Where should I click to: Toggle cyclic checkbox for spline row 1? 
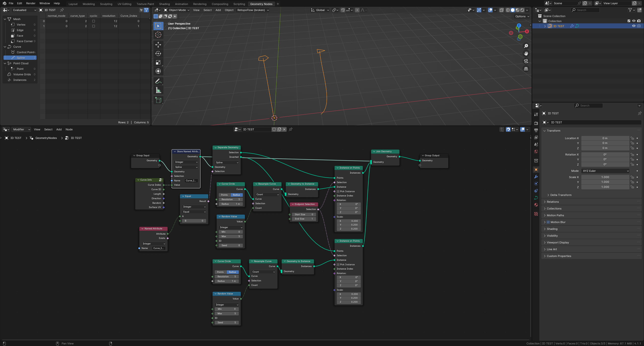(94, 26)
